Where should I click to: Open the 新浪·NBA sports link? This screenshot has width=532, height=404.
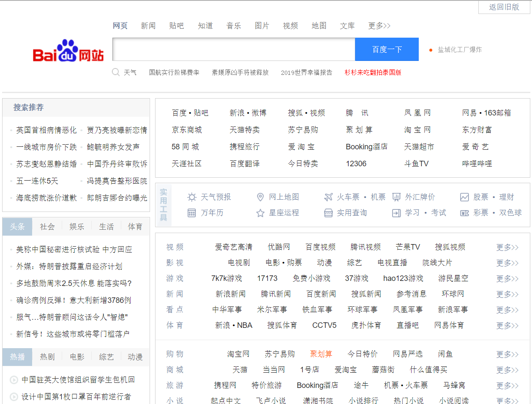click(234, 325)
